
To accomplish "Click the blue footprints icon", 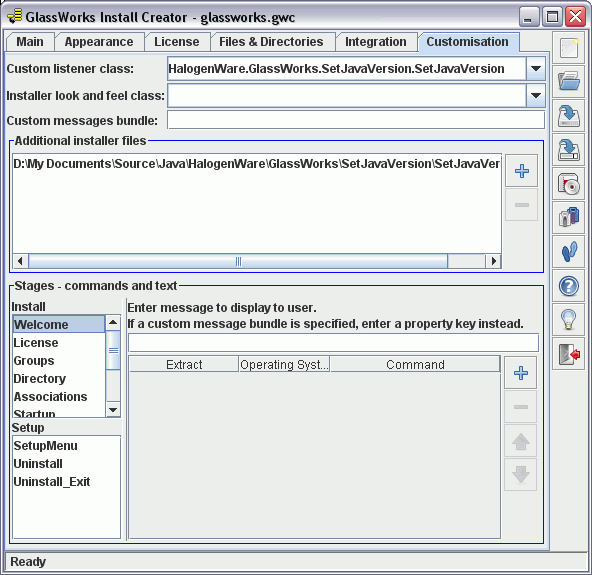I will pyautogui.click(x=569, y=251).
